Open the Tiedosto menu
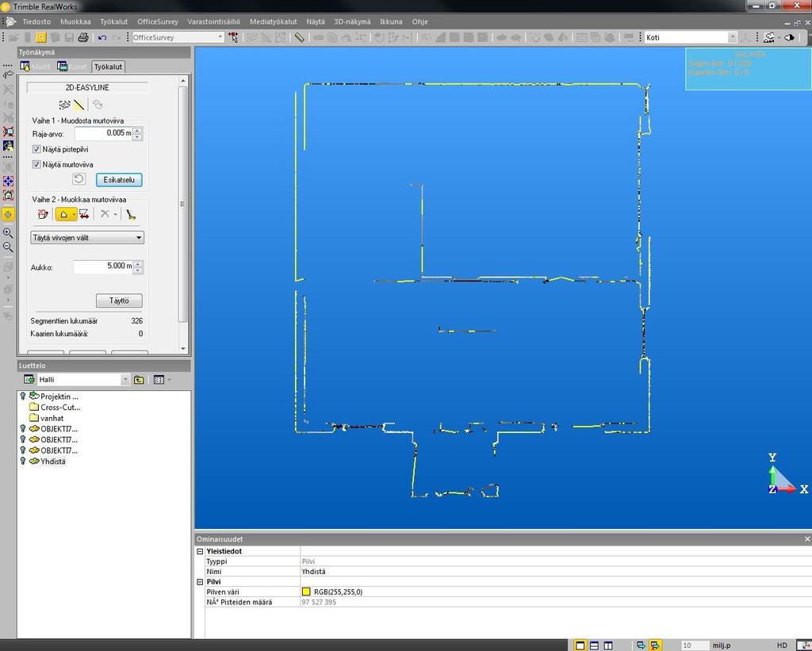The width and height of the screenshot is (812, 651). pyautogui.click(x=36, y=21)
